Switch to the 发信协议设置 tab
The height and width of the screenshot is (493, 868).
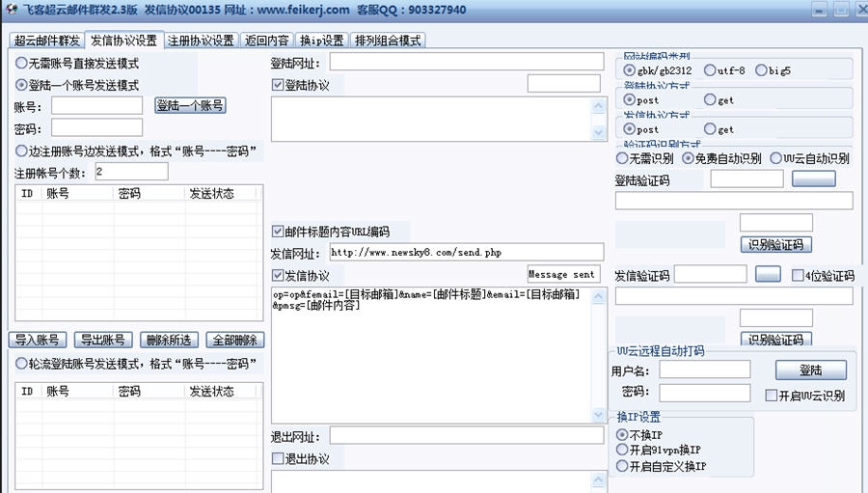(x=124, y=40)
